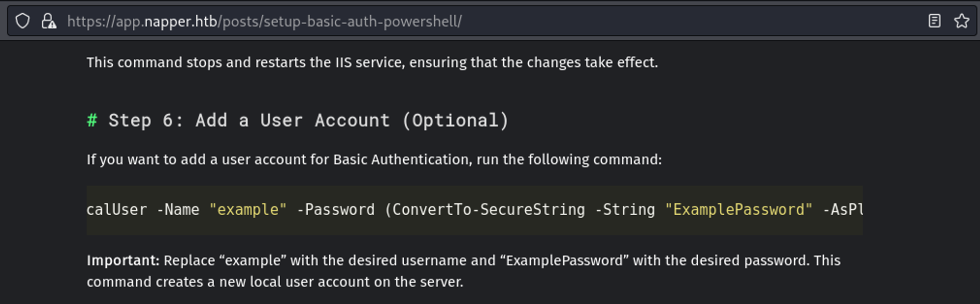Toggle reader view icon in address bar
980x304 pixels.
[934, 21]
